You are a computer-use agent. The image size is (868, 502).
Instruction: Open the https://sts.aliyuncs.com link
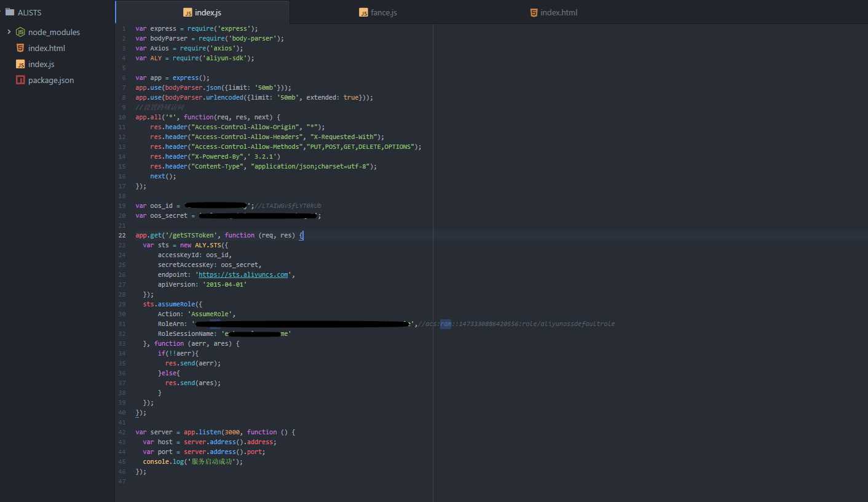pos(243,274)
